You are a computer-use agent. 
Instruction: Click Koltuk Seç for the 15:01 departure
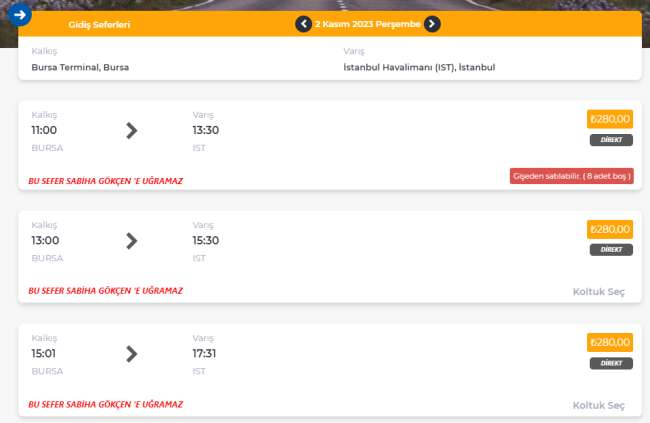point(599,406)
